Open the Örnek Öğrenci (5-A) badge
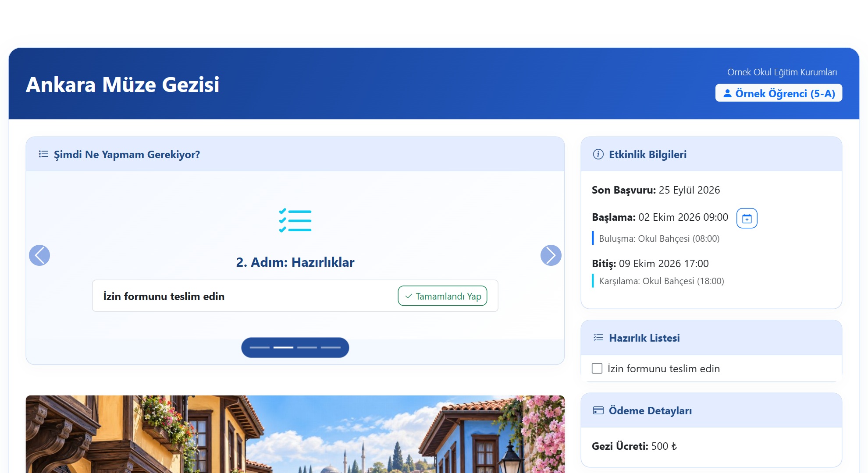 point(779,93)
